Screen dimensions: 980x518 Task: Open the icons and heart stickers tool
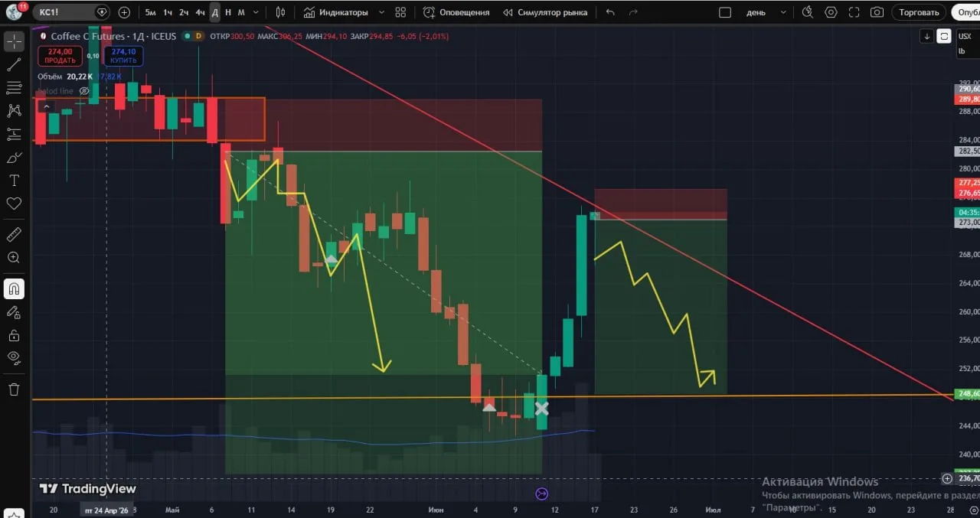[x=14, y=204]
